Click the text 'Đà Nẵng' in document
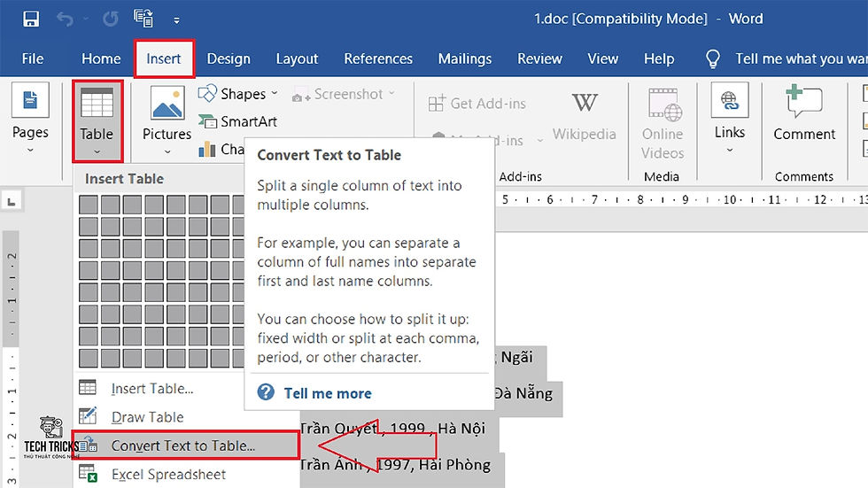 click(523, 393)
